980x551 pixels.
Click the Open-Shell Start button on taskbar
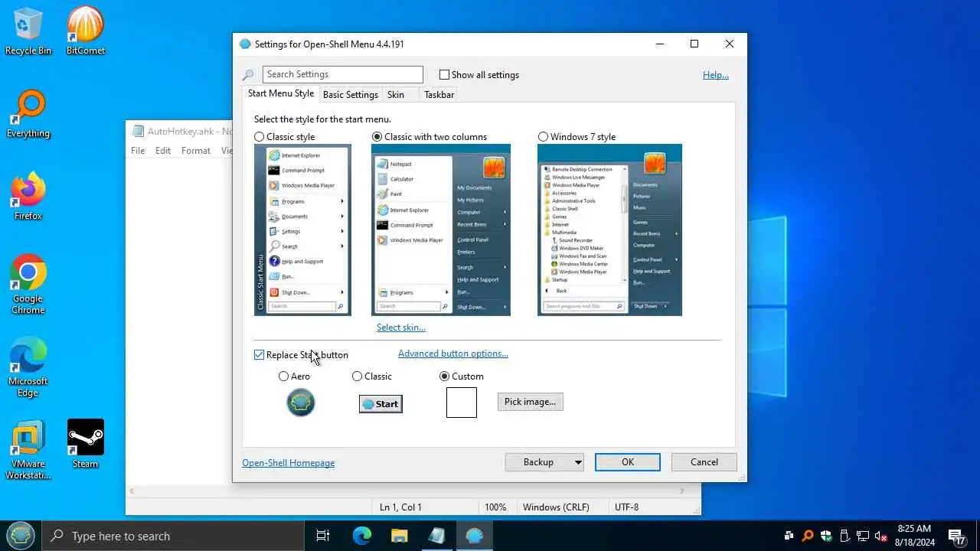[x=21, y=536]
